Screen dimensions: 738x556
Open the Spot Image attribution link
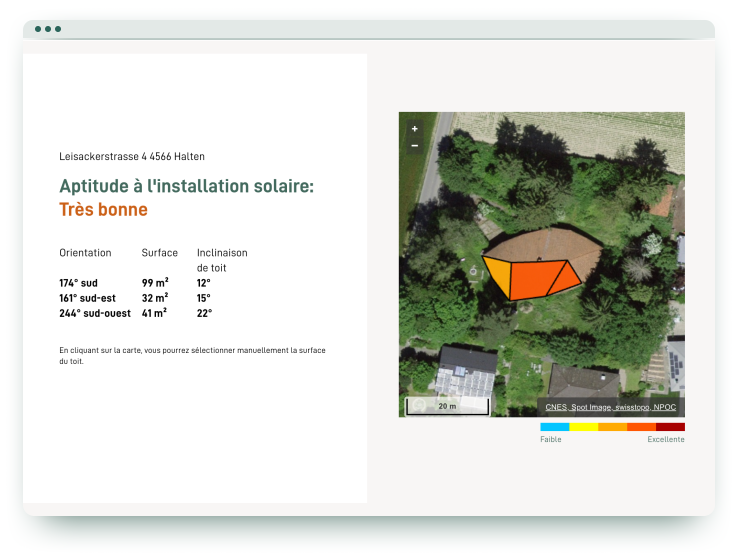(x=590, y=407)
